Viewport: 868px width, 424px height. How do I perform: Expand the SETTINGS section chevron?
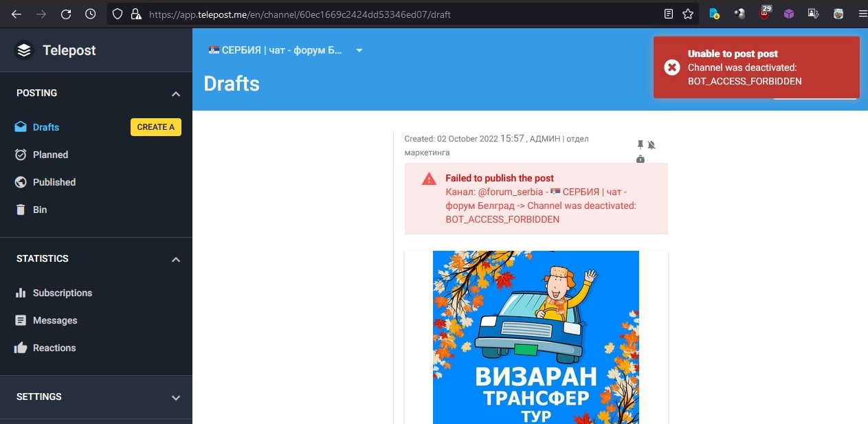pyautogui.click(x=176, y=397)
